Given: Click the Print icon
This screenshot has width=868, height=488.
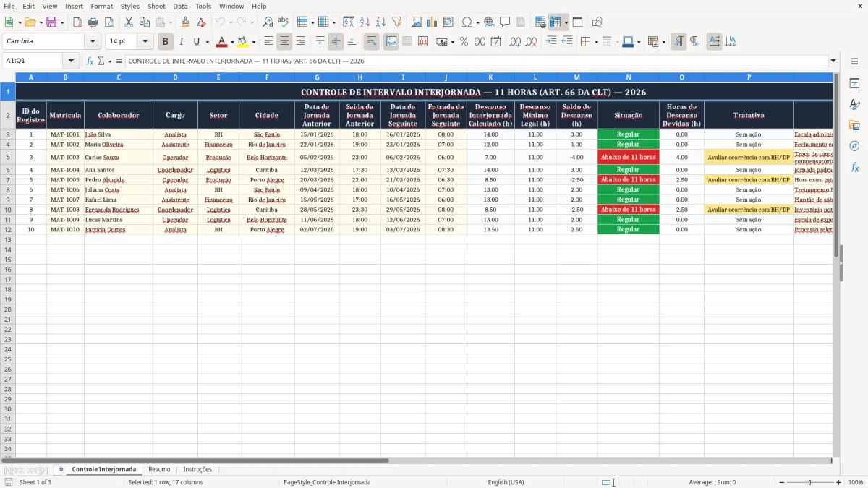Looking at the screenshot, I should (93, 22).
